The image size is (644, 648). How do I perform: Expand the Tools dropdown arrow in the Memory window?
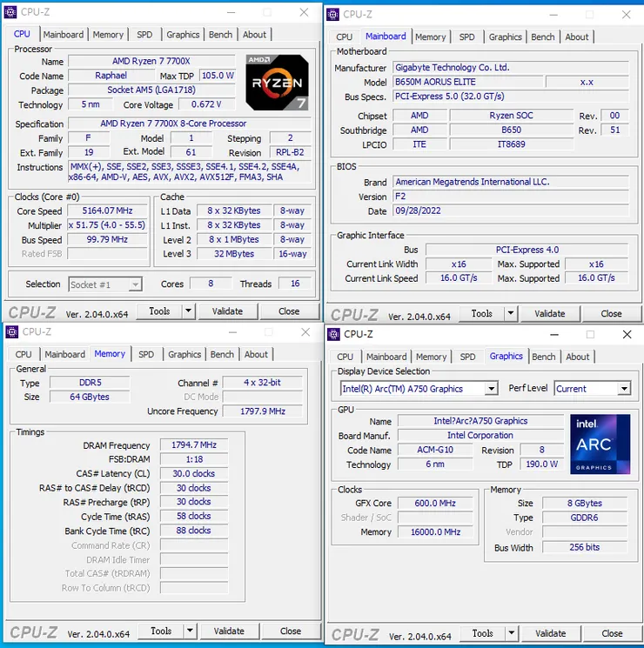pos(189,631)
